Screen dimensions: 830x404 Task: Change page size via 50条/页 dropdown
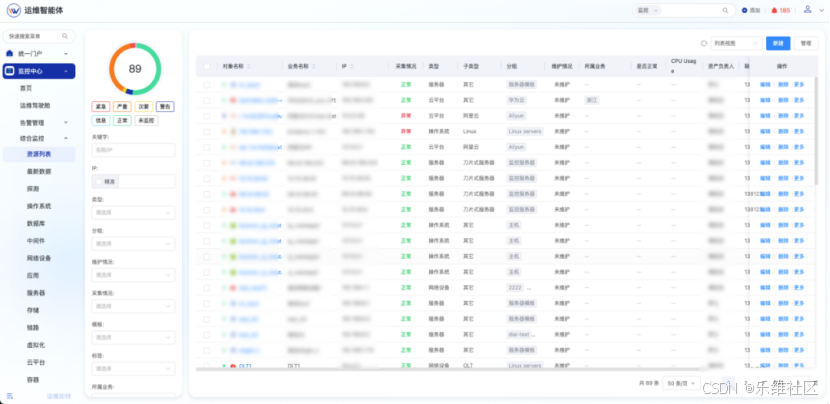point(682,383)
